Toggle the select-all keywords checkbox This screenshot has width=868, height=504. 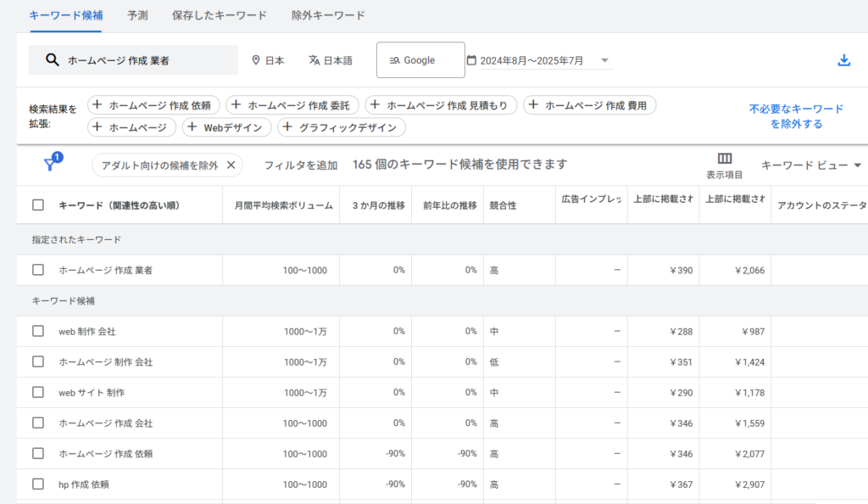[x=38, y=205]
